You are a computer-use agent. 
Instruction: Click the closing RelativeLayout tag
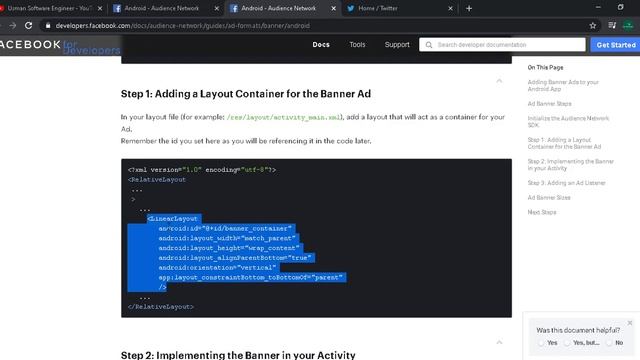tap(160, 307)
